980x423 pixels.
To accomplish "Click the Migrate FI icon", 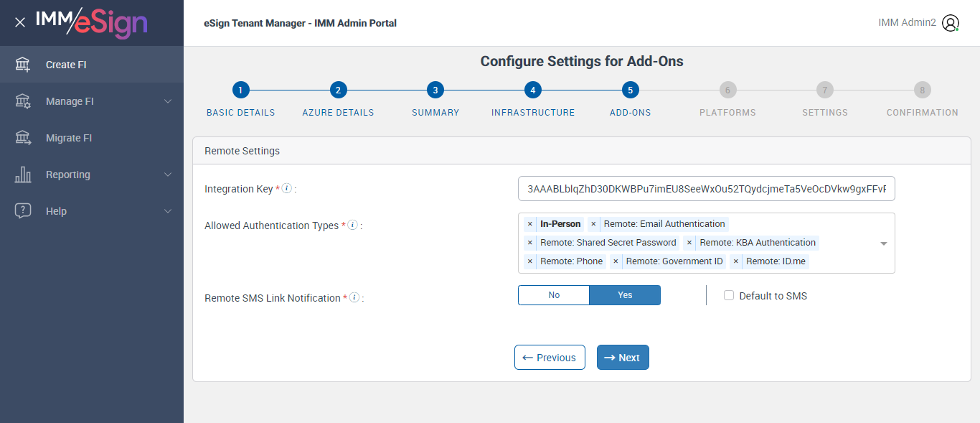I will click(23, 138).
